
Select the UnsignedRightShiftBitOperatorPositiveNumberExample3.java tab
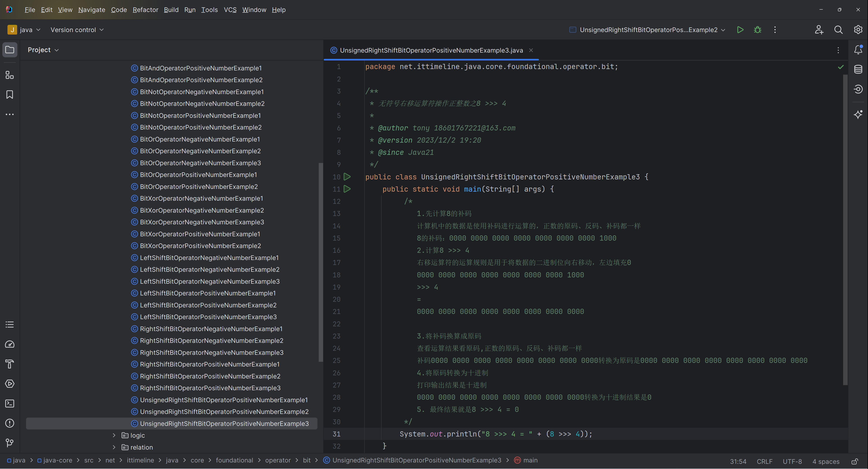[431, 50]
